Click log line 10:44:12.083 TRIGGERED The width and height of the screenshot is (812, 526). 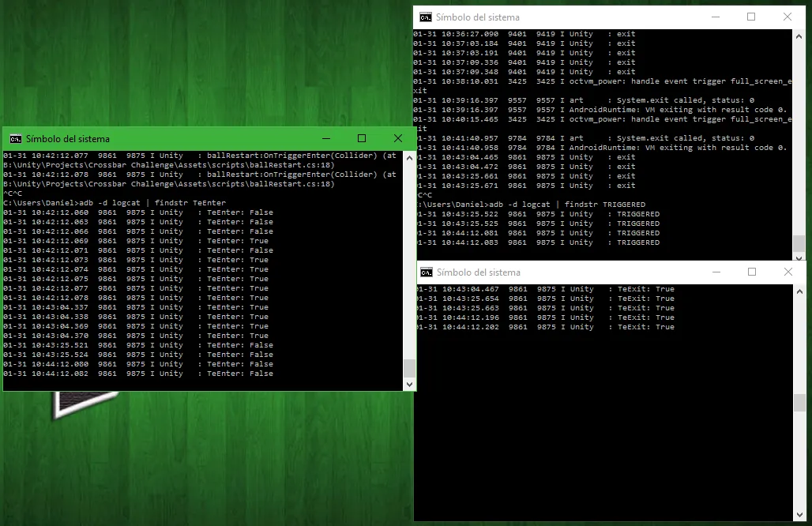point(539,242)
